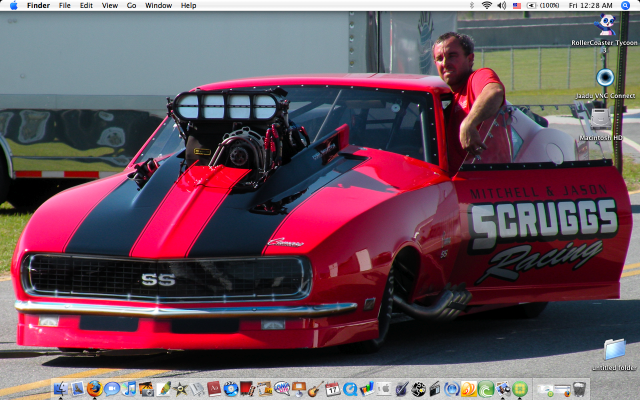640x400 pixels.
Task: Launch iMovie star icon in Dock
Action: (x=180, y=388)
